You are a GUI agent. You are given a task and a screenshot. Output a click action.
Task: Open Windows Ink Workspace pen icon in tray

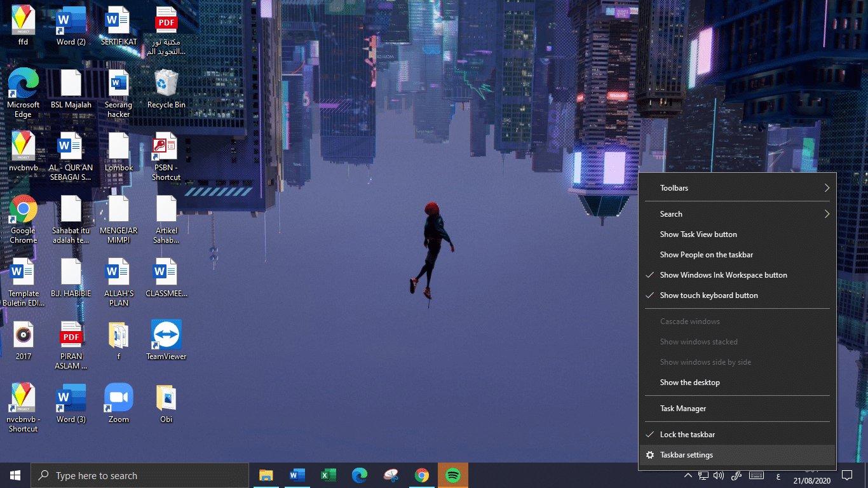click(x=737, y=475)
